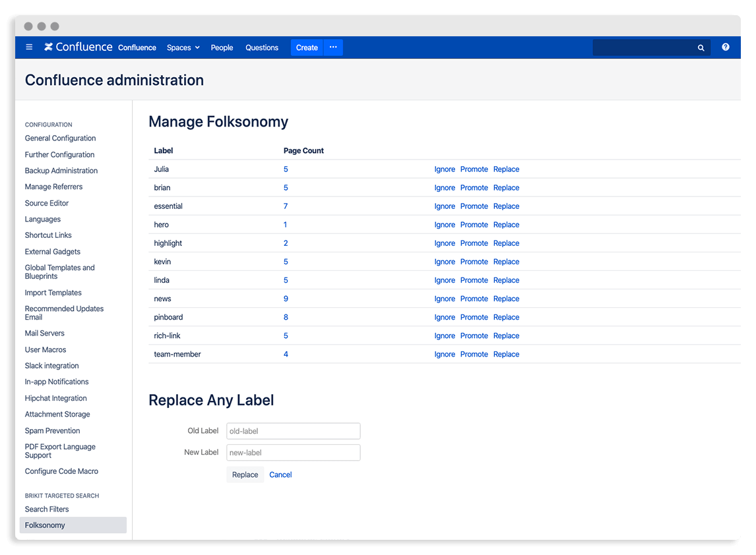Expand the Spaces dropdown menu
Image resolution: width=756 pixels, height=555 pixels.
183,47
